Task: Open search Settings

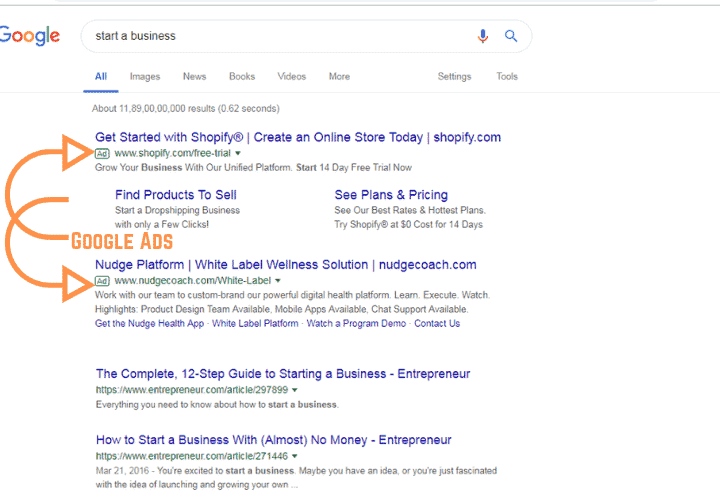Action: click(x=455, y=77)
